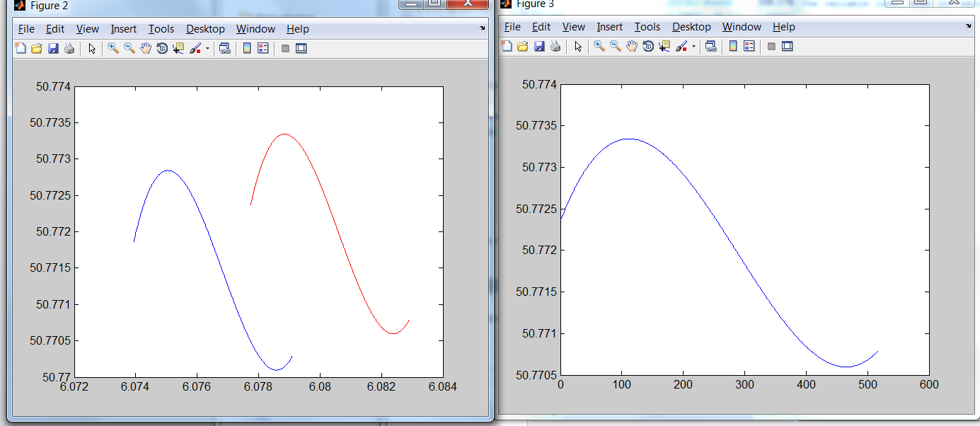Select Zoom Out tool in Figure 3

616,47
